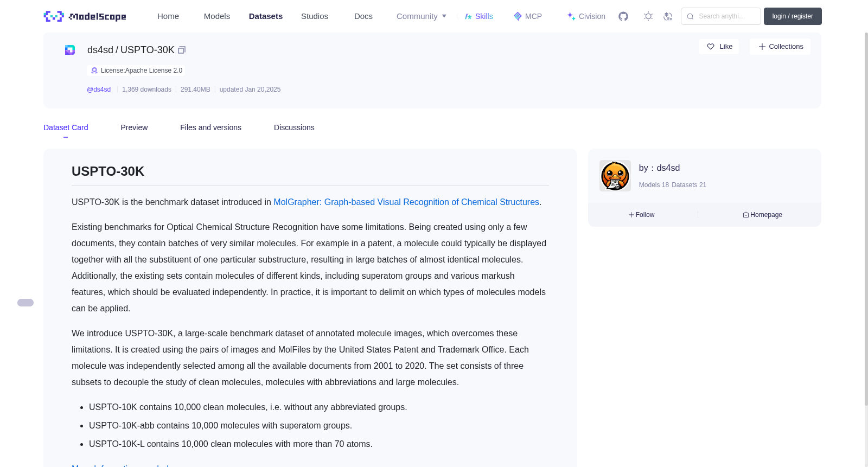Open the GitHub icon link

[623, 16]
